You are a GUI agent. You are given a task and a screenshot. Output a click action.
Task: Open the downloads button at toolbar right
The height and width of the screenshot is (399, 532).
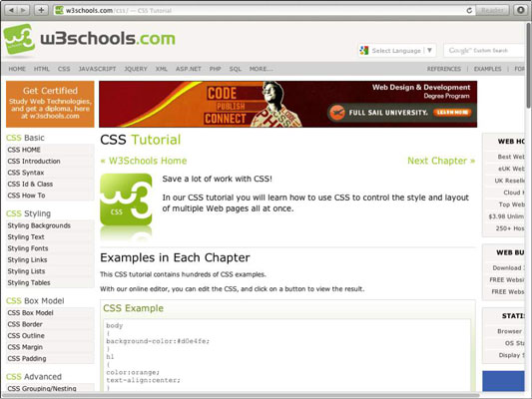pos(520,10)
